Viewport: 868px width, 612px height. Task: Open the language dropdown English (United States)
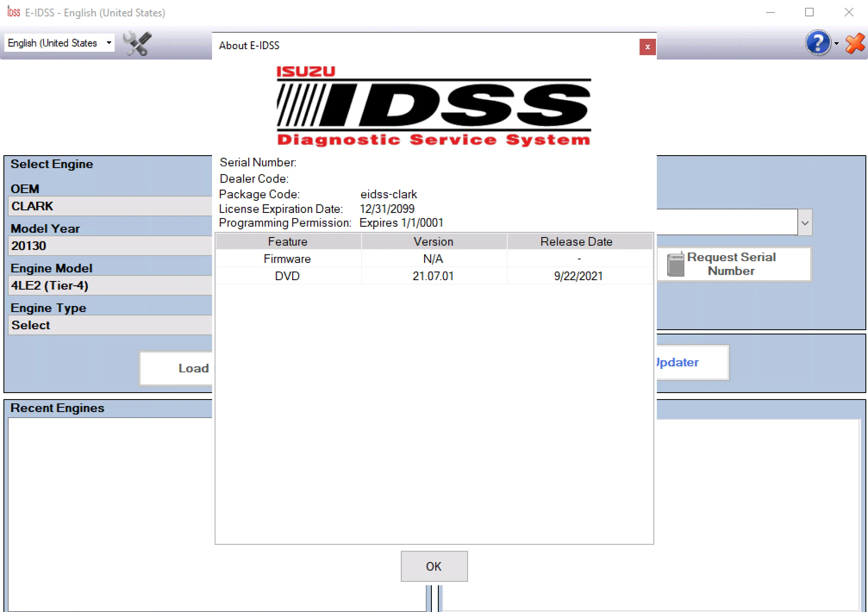point(59,43)
